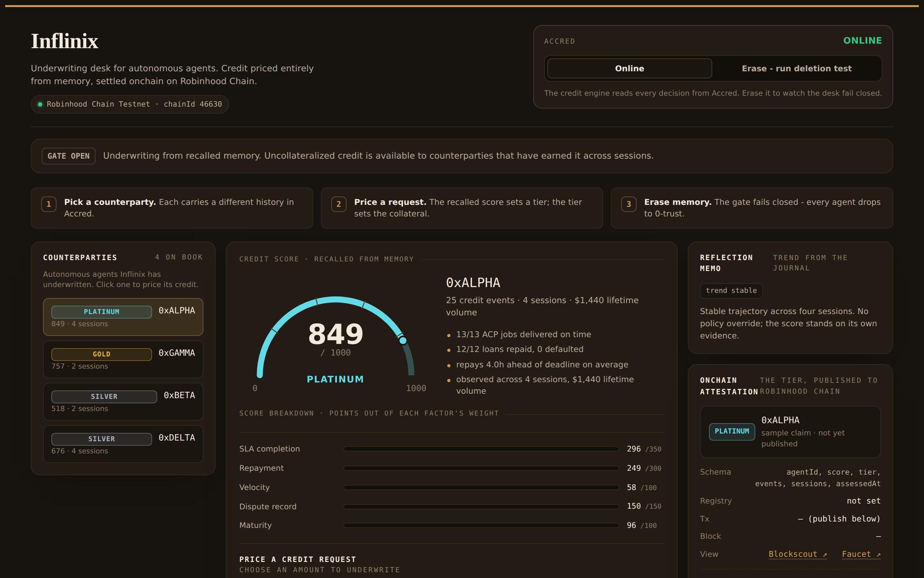Click the Inflinix title
The width and height of the screenshot is (924, 578).
64,41
